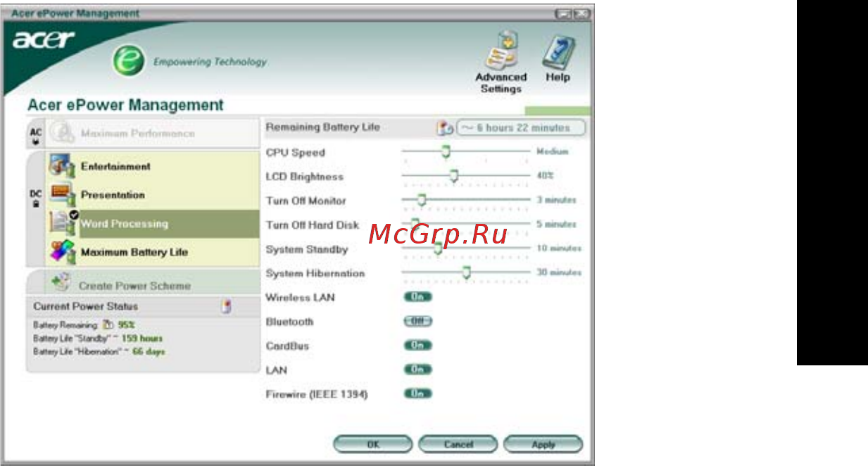Click the System Standby 10 minutes value

point(559,248)
